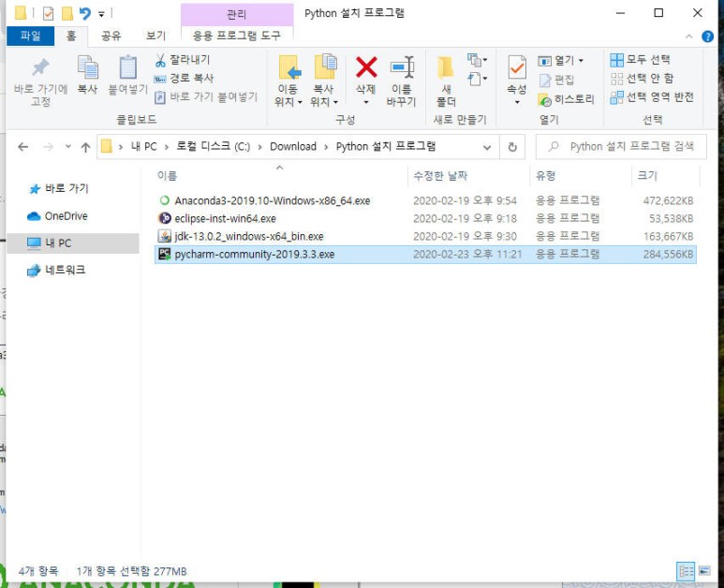Open Application Tools (응용 프로그램 도구) tab
This screenshot has height=588, width=724.
tap(237, 36)
